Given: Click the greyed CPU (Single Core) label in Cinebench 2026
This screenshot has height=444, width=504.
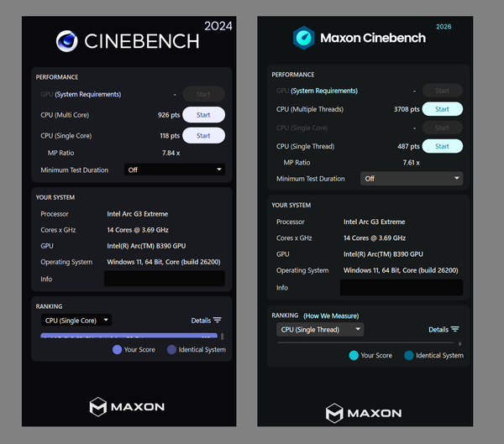Looking at the screenshot, I should tap(302, 128).
